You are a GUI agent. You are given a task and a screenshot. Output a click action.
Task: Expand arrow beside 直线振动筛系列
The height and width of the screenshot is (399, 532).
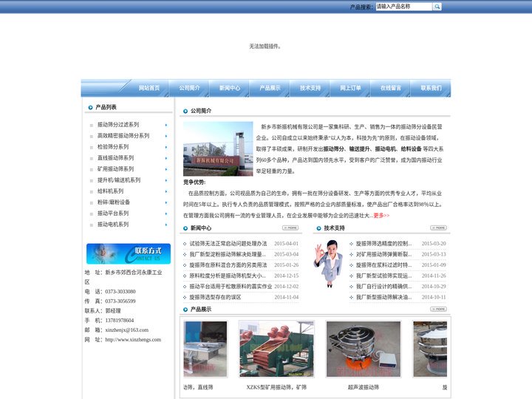point(166,158)
